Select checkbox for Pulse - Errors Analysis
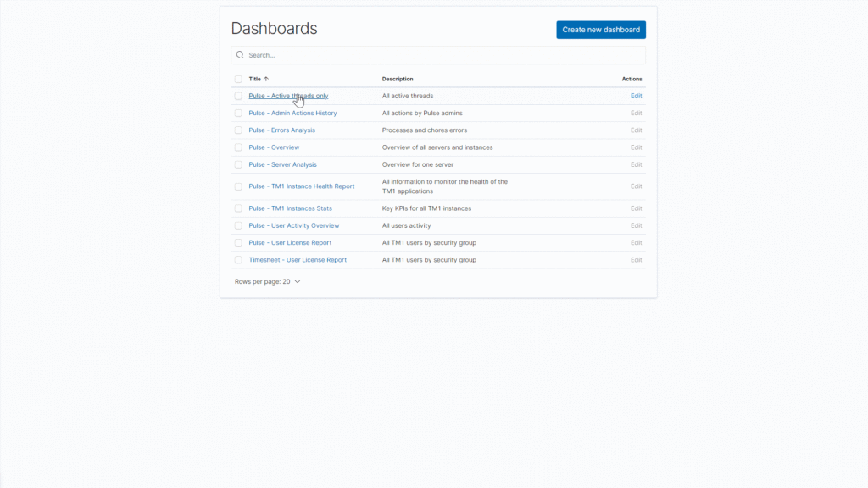 tap(238, 130)
